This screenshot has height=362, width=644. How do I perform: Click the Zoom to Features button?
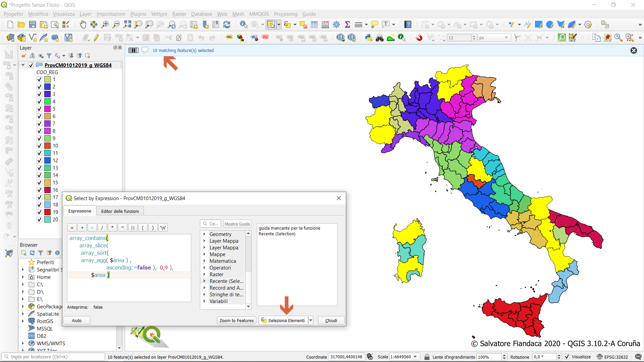(236, 320)
